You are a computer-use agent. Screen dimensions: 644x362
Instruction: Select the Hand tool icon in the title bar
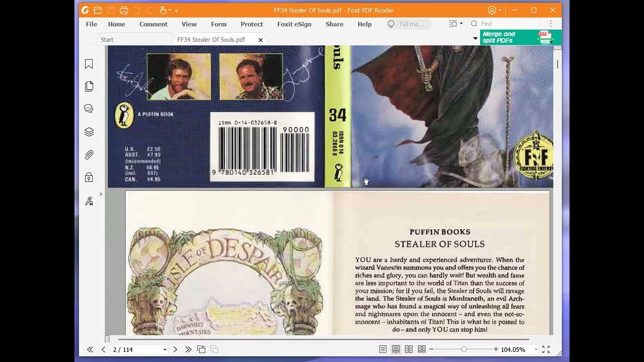[x=163, y=10]
